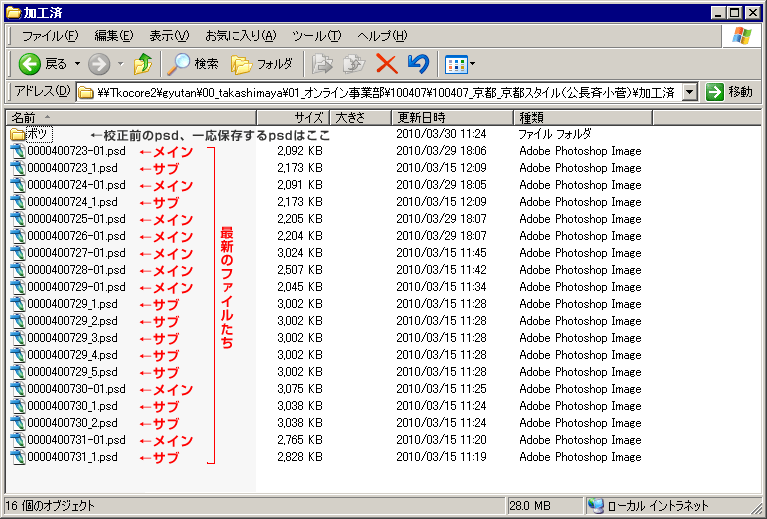
Task: Expand the address bar dropdown arrow
Action: pyautogui.click(x=689, y=92)
